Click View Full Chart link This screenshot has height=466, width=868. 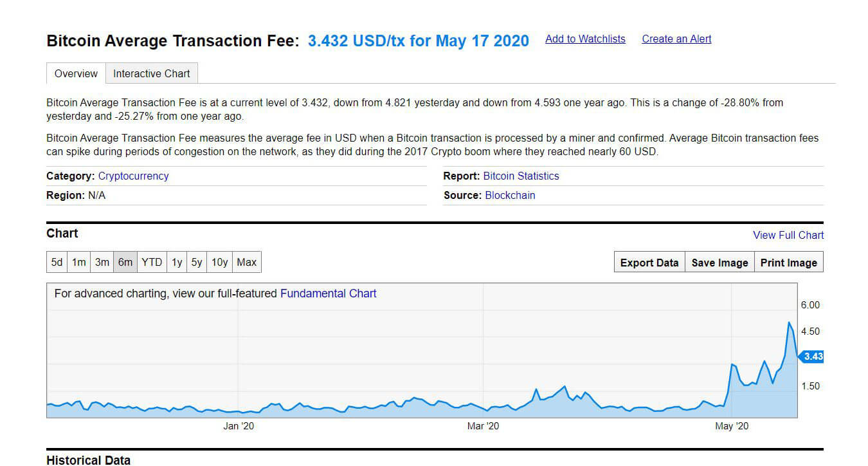click(788, 235)
